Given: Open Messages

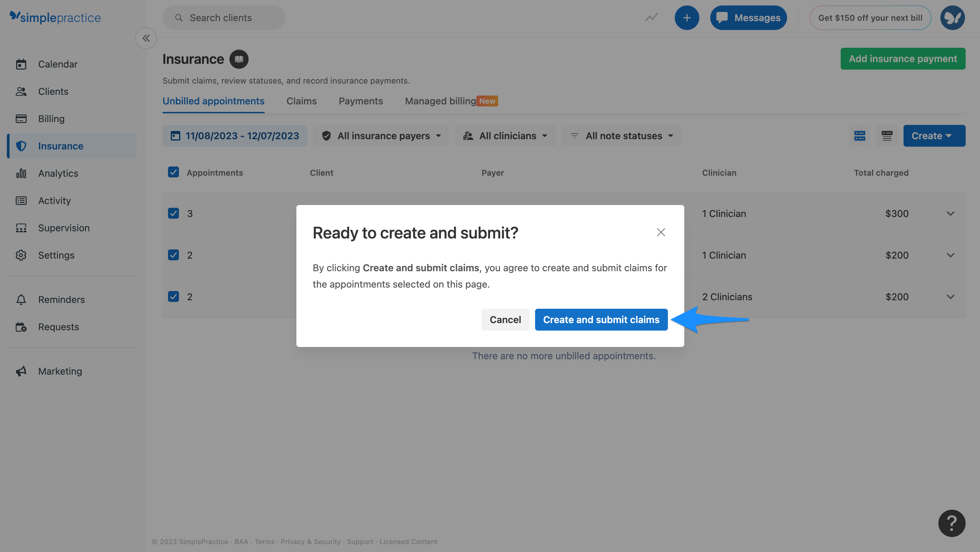Looking at the screenshot, I should click(748, 17).
